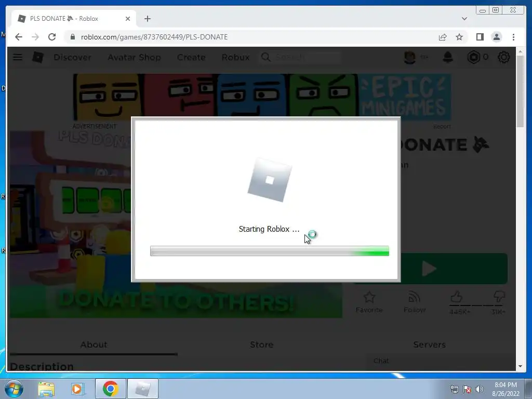The width and height of the screenshot is (532, 399).
Task: Go to the Create page
Action: [x=191, y=57]
